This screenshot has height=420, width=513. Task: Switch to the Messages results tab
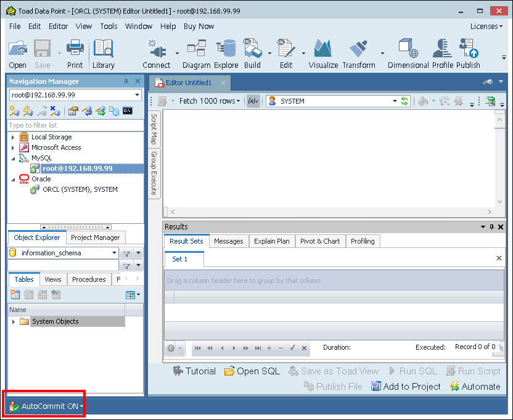click(229, 241)
